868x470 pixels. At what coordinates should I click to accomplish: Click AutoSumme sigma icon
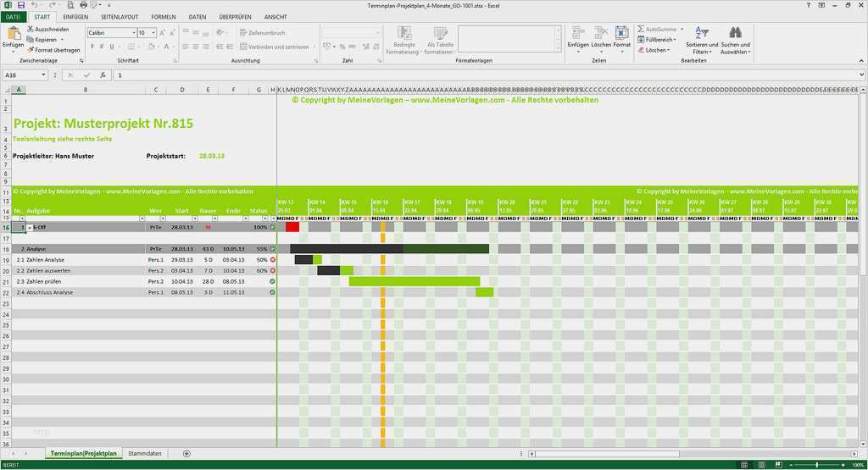point(641,29)
